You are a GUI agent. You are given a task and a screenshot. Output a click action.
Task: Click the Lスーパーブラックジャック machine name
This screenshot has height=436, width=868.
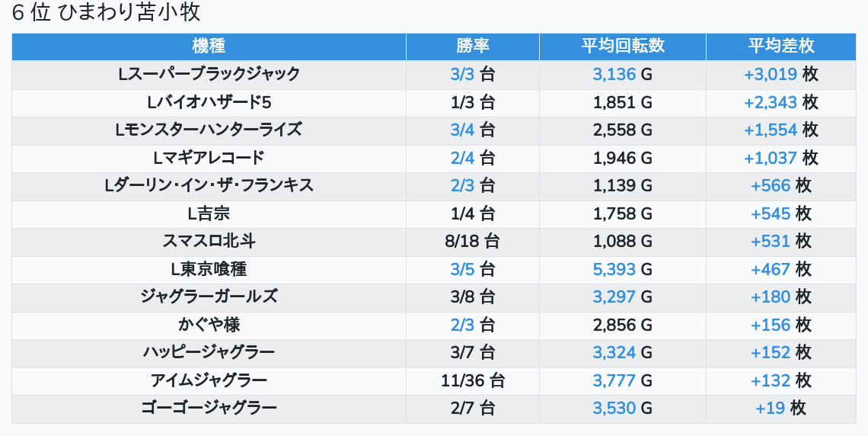209,74
